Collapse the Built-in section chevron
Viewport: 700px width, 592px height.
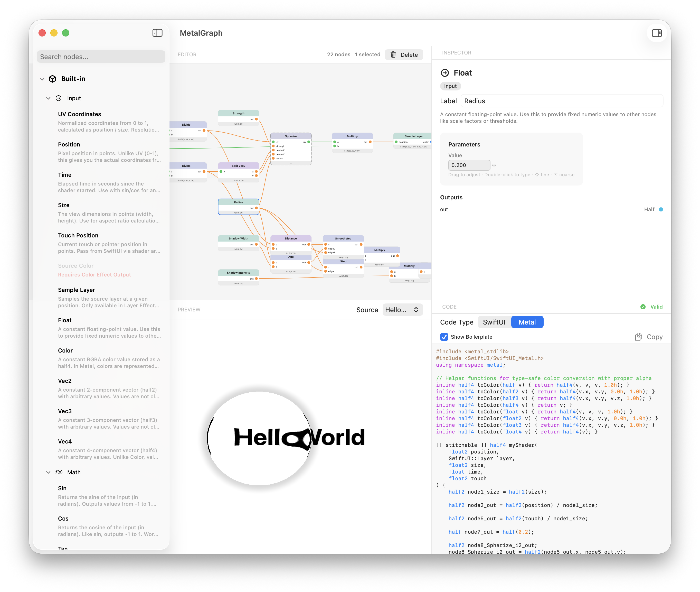tap(42, 79)
